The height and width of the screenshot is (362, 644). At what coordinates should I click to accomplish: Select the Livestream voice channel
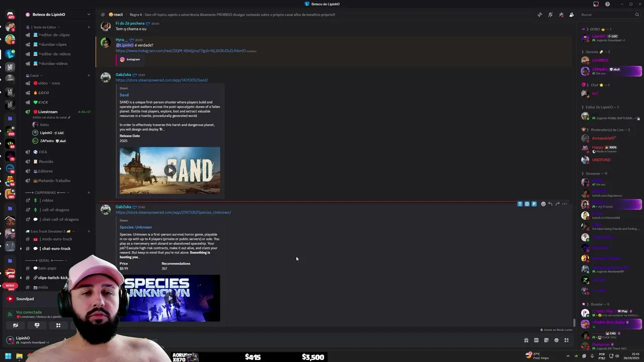pos(48,112)
